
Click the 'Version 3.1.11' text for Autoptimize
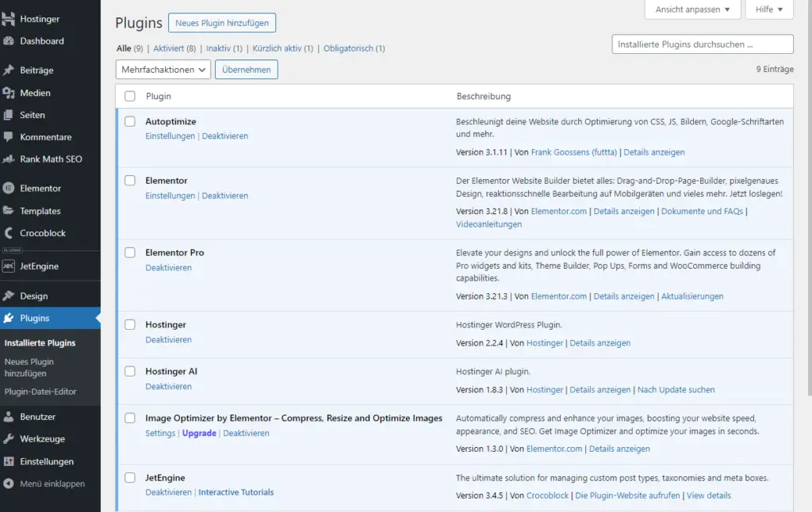pos(481,152)
